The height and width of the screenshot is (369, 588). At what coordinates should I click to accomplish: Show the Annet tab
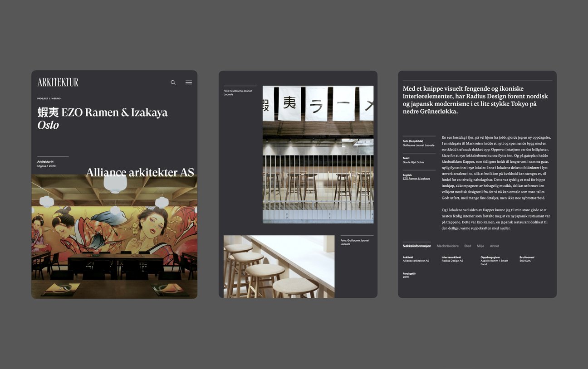(494, 246)
